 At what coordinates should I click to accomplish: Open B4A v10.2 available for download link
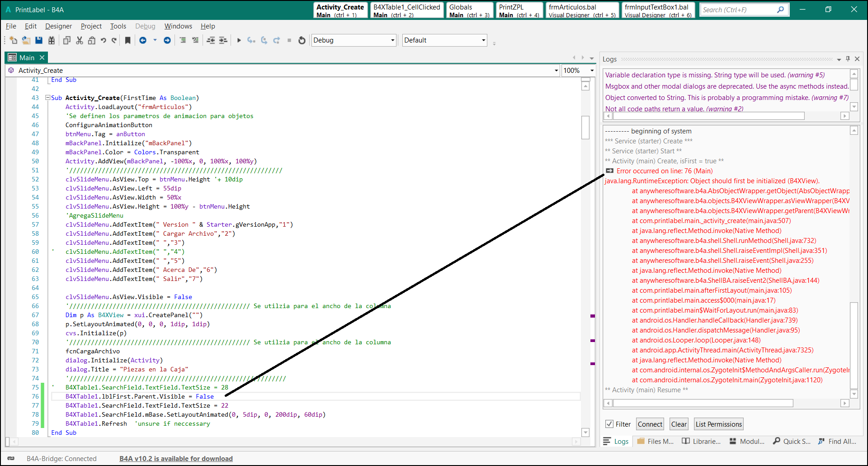tap(176, 458)
